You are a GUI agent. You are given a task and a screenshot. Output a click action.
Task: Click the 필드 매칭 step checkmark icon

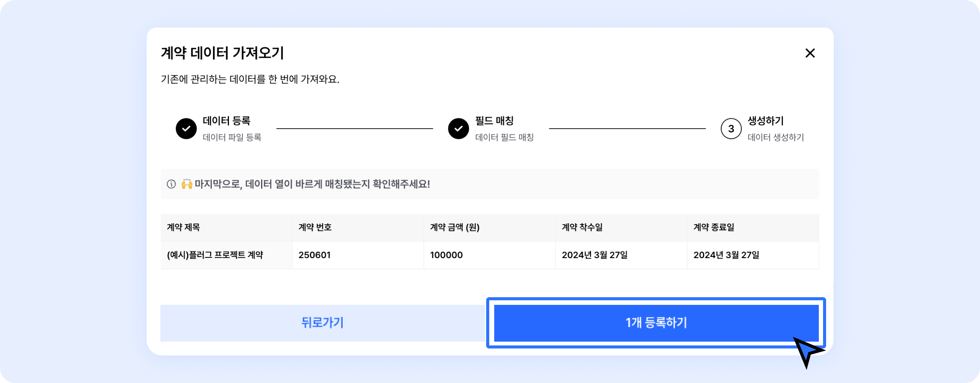click(x=459, y=129)
